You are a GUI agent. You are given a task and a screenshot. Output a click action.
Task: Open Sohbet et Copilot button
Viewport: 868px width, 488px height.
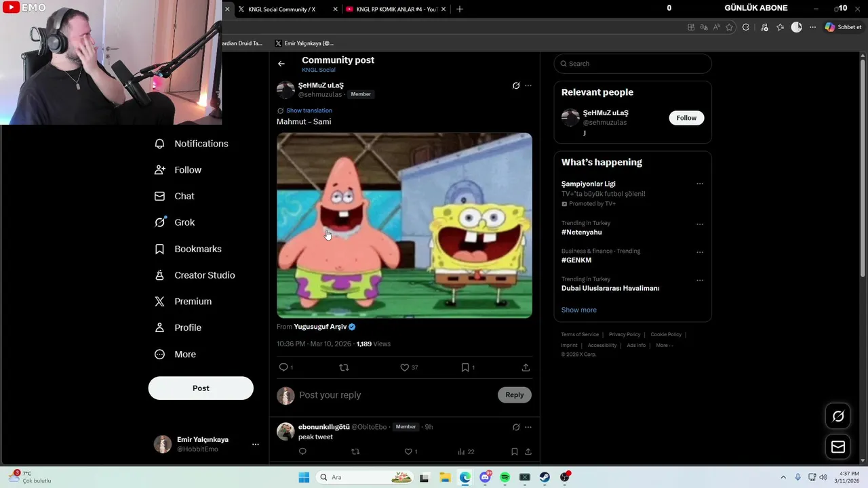843,27
